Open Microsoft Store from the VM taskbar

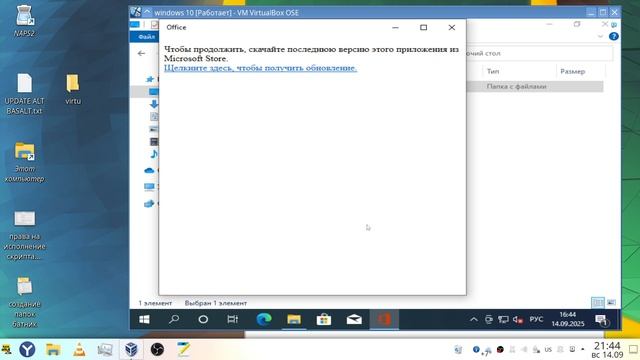[324, 319]
